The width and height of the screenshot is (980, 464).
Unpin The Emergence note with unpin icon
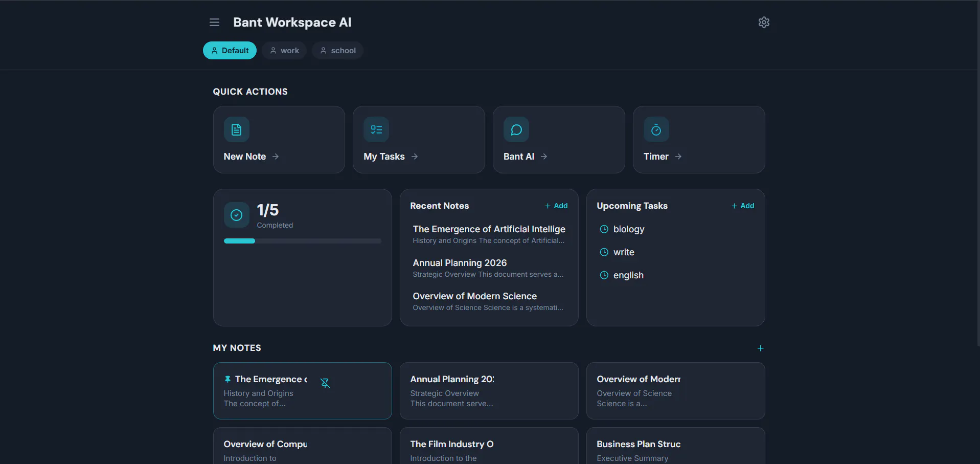click(325, 383)
